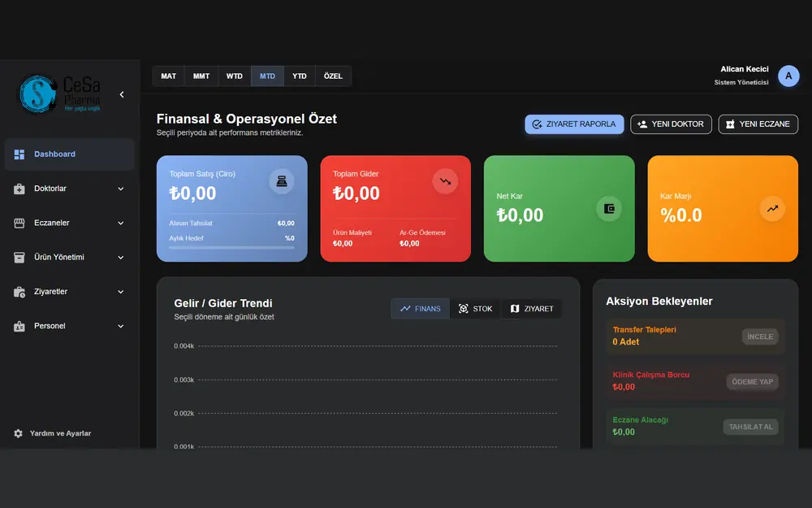Click the Eczaneler storefront icon
Viewport: 812px width, 508px height.
click(19, 223)
